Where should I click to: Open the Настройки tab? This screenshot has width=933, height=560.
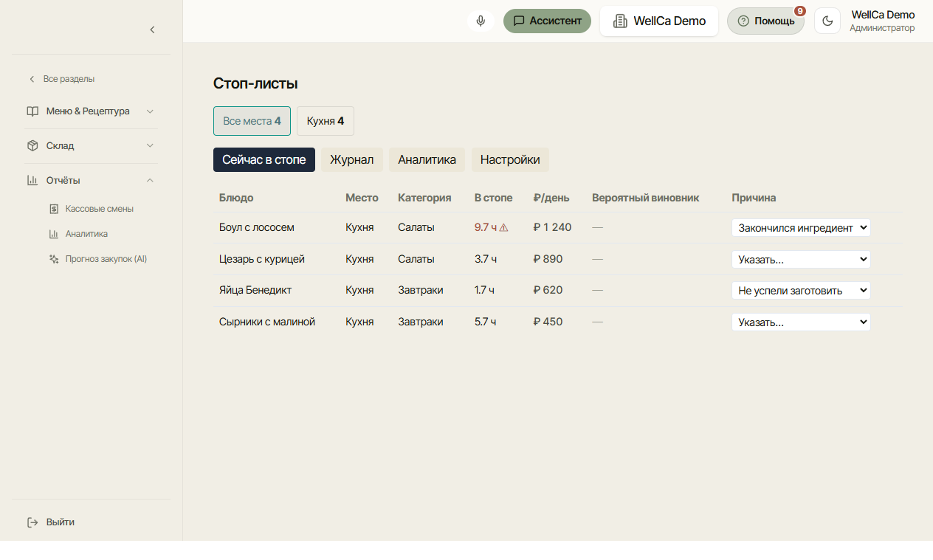[510, 160]
